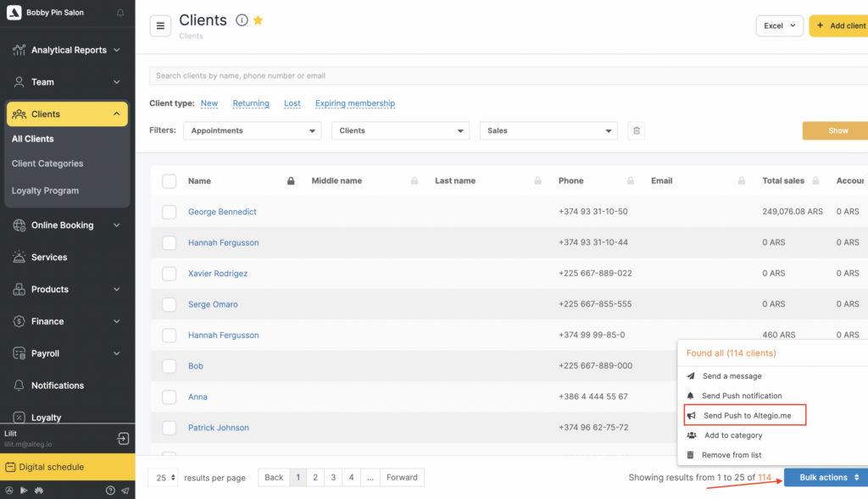Click the hamburger menu toggle icon
Viewport: 868px width, 499px height.
coord(160,26)
